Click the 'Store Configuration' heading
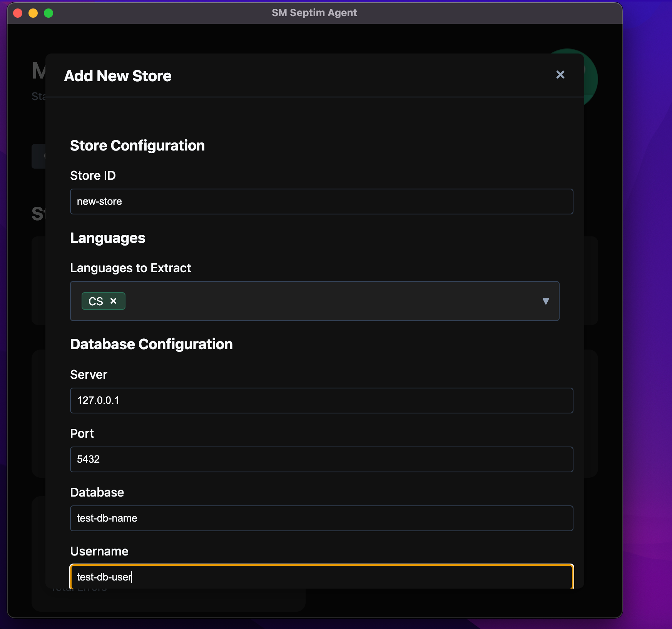Image resolution: width=672 pixels, height=629 pixels. click(x=137, y=146)
